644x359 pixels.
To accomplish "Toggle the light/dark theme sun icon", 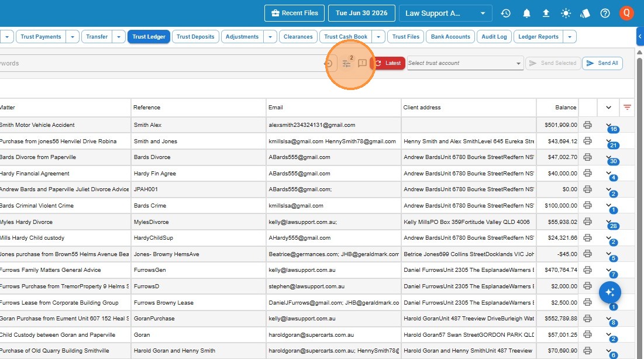I will (566, 13).
